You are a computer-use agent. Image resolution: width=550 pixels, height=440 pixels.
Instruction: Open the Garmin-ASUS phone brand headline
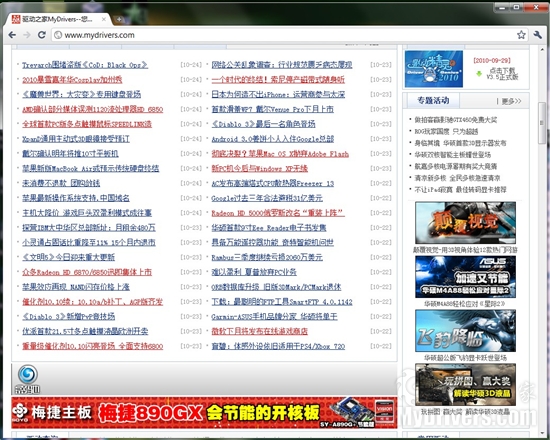pos(274,316)
